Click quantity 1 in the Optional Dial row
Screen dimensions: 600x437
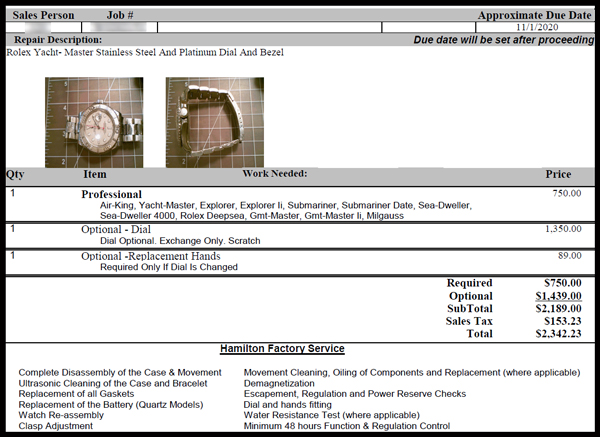click(x=13, y=229)
